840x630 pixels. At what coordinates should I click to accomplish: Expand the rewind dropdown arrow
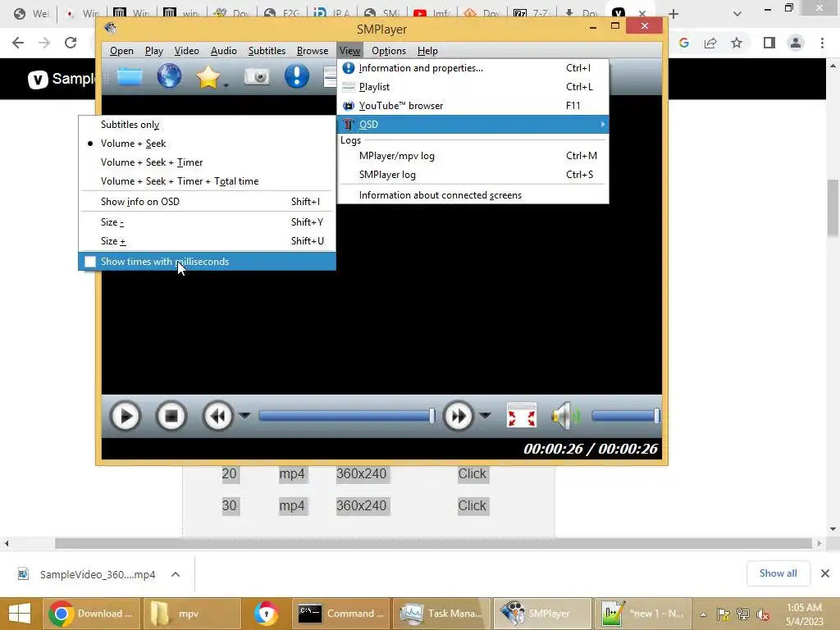point(244,416)
